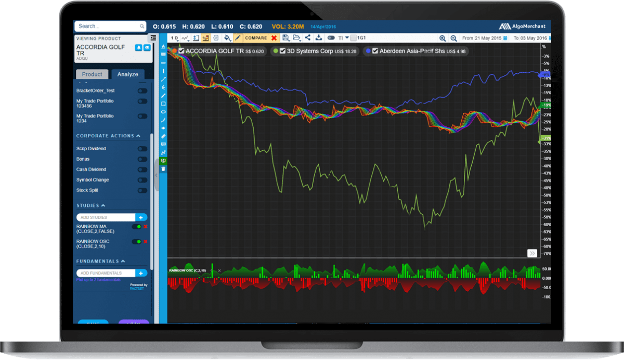Viewport: 624px width, 364px height.
Task: Select the Analyze tab
Action: [x=127, y=74]
